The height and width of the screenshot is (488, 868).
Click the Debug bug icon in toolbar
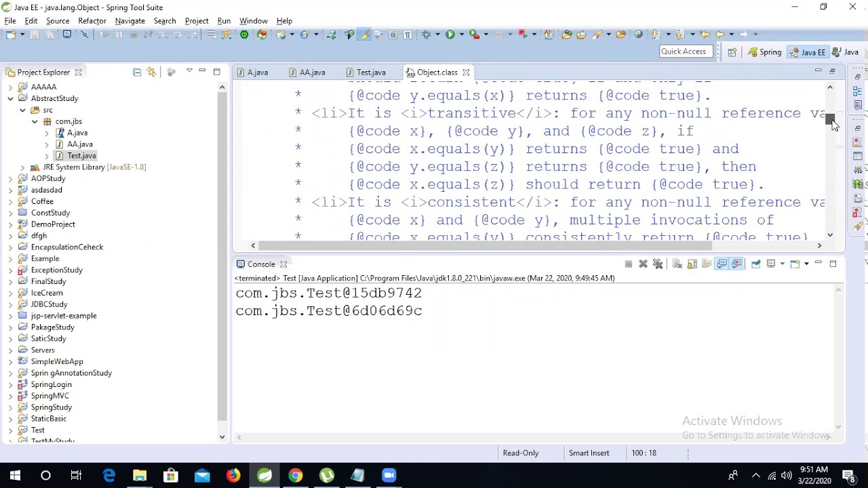pyautogui.click(x=427, y=34)
